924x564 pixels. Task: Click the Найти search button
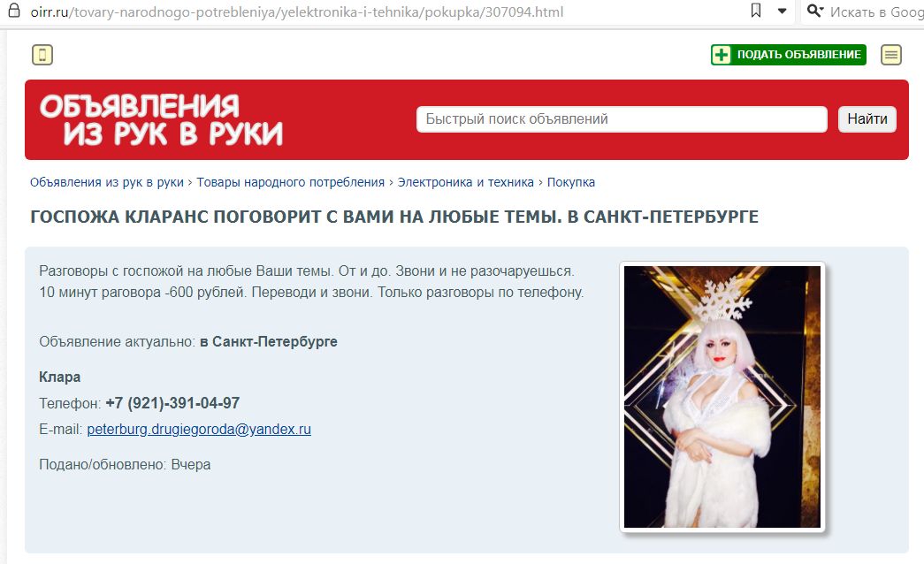click(x=867, y=119)
